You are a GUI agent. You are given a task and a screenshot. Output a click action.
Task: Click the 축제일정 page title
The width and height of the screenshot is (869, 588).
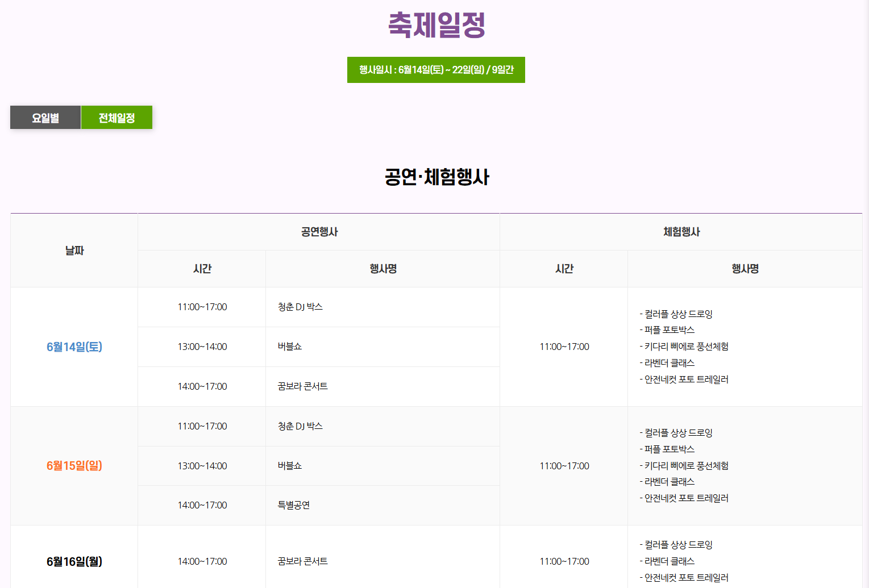click(x=436, y=25)
